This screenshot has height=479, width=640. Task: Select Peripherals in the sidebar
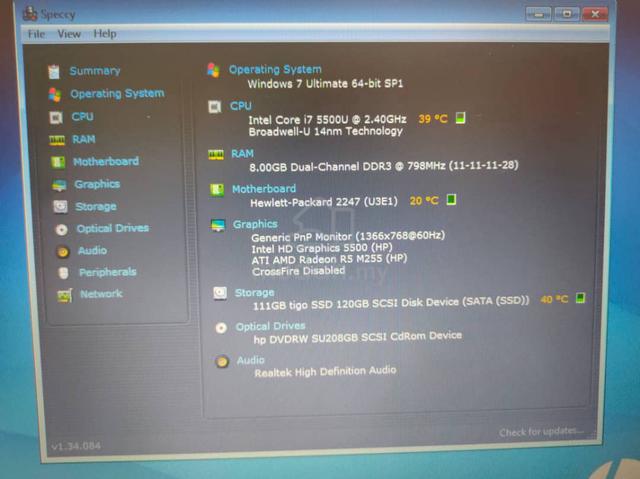point(108,272)
